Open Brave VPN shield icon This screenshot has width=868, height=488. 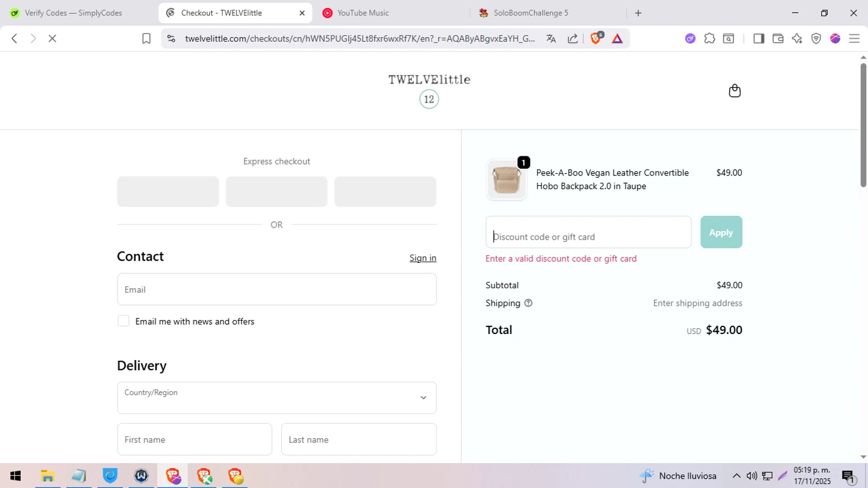point(816,38)
